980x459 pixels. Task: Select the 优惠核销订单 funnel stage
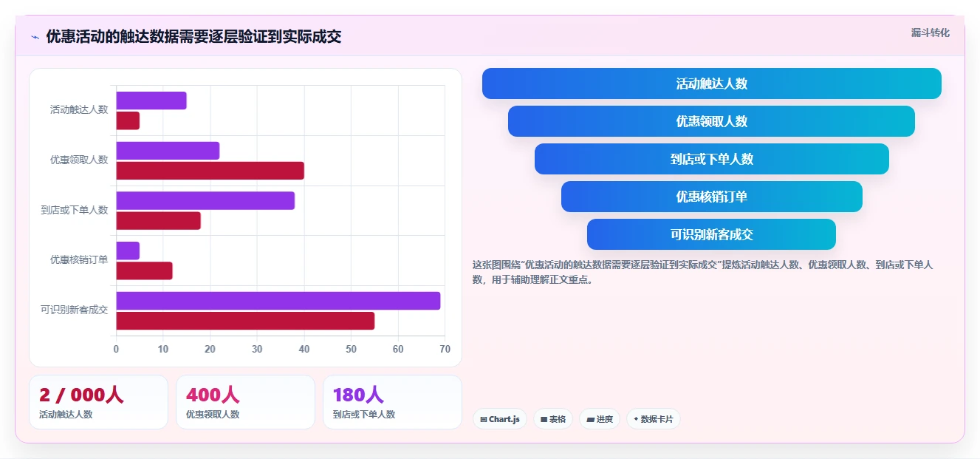point(712,197)
